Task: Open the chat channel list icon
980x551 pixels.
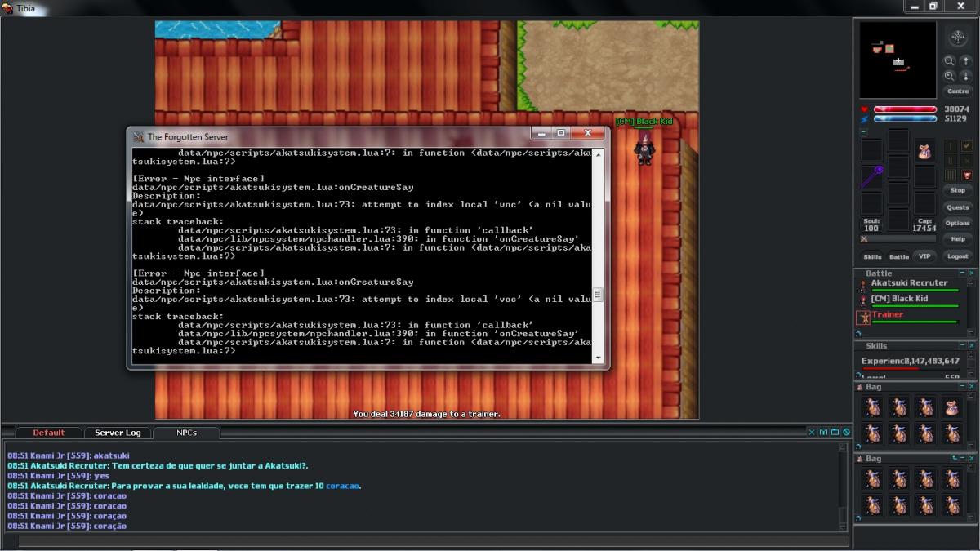Action: pos(835,432)
